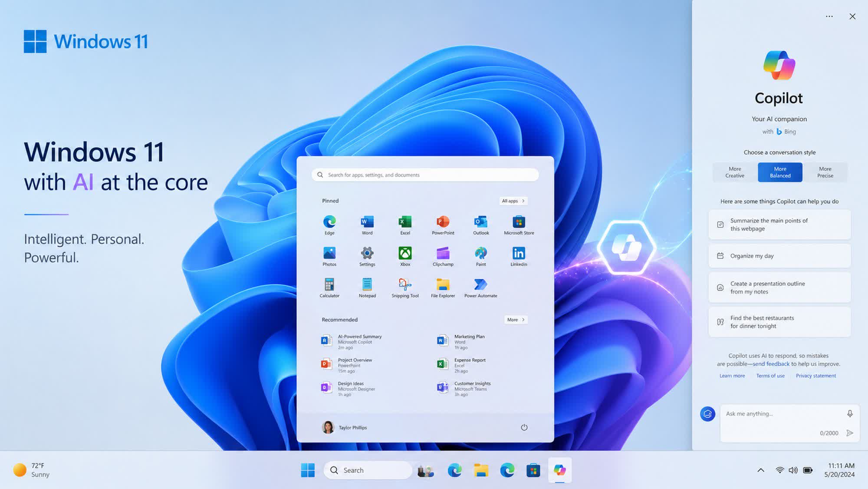Open the Privacy statement link
868x489 pixels.
[x=816, y=376]
